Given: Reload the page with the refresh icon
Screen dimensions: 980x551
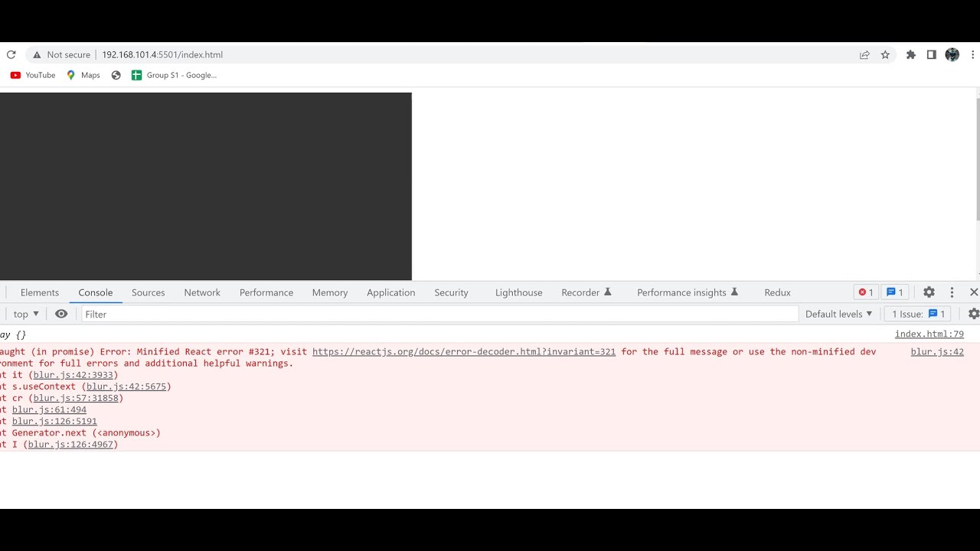Looking at the screenshot, I should point(11,54).
